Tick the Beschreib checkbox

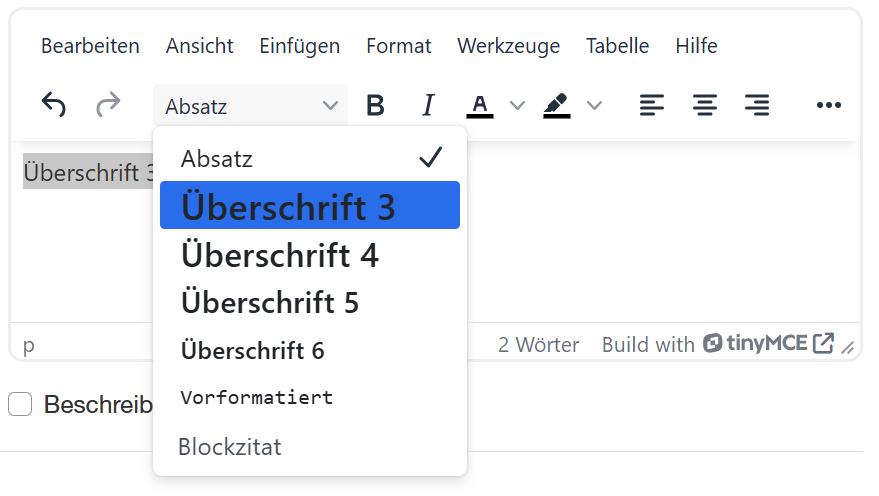20,404
